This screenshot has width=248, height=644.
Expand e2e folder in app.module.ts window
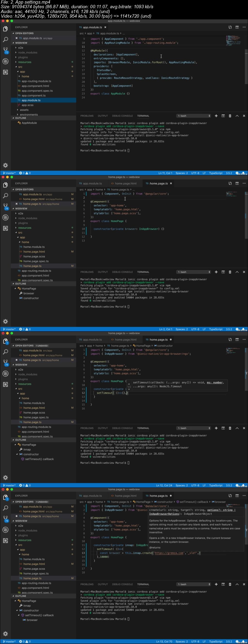pyautogui.click(x=21, y=48)
